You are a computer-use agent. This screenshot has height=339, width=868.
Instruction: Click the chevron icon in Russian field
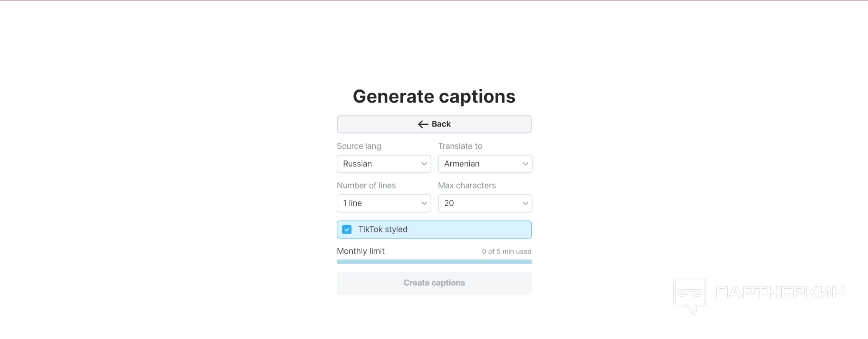point(424,164)
